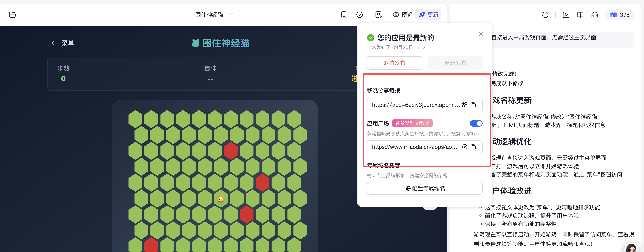Click the miaoda.cn apps URL field
Screen dimensions: 644x252
click(425, 147)
